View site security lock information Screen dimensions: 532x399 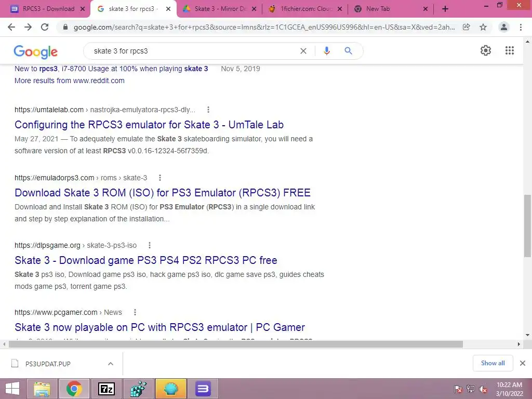coord(65,27)
